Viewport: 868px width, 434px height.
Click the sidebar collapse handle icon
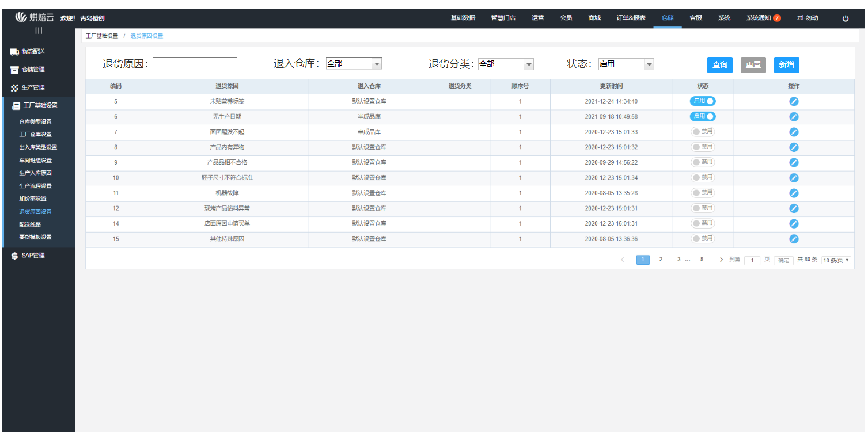click(39, 31)
